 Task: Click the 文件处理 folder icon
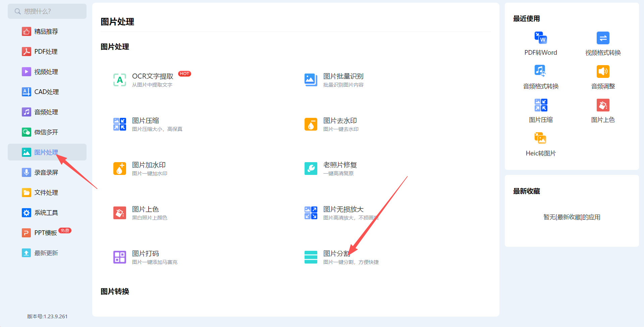click(26, 193)
